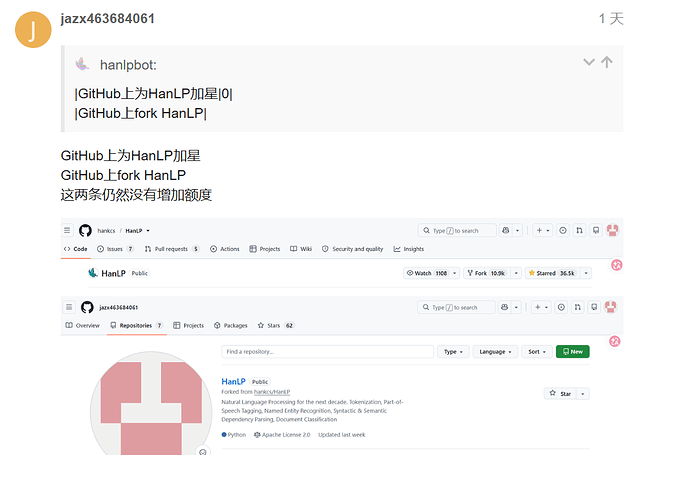Open the post's 1 天 timestamp
The height and width of the screenshot is (485, 690).
click(x=611, y=18)
